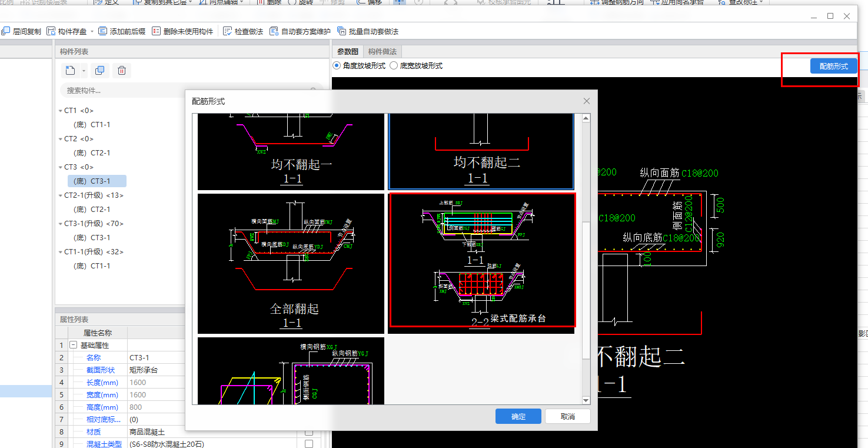Collapse the CT1 <0> tree node

[x=60, y=111]
